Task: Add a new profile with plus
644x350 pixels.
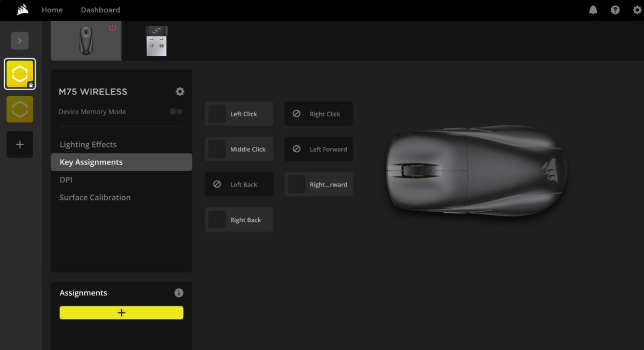Action: pos(20,145)
